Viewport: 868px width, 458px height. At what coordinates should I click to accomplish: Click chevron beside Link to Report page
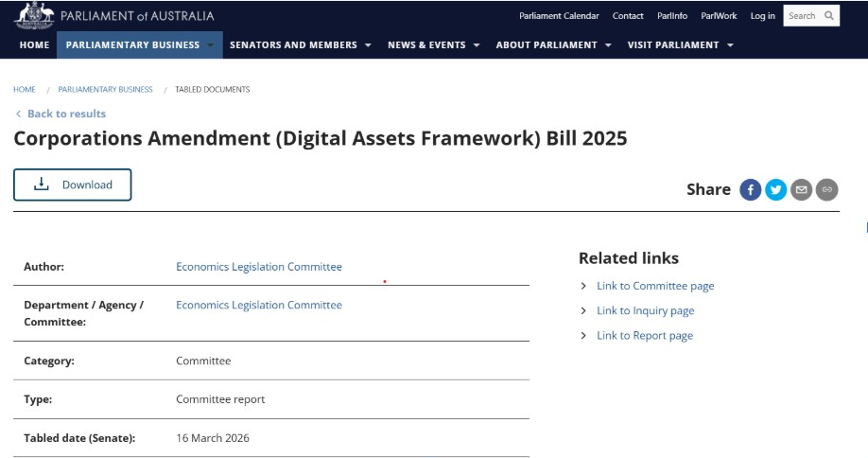[582, 336]
